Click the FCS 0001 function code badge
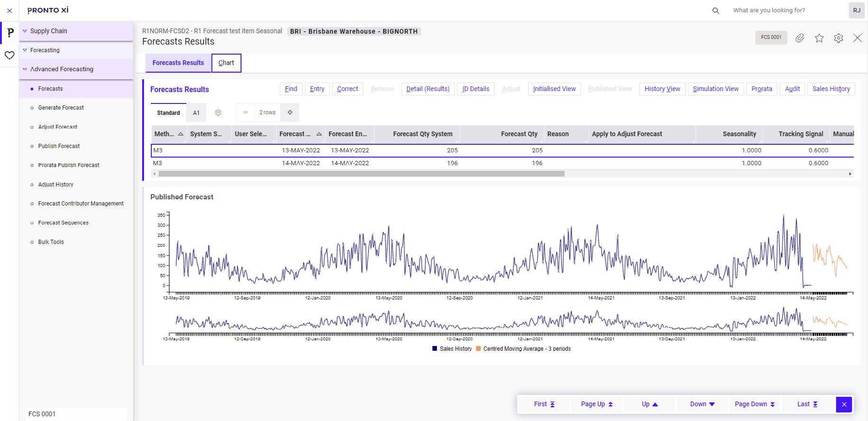 pos(771,37)
